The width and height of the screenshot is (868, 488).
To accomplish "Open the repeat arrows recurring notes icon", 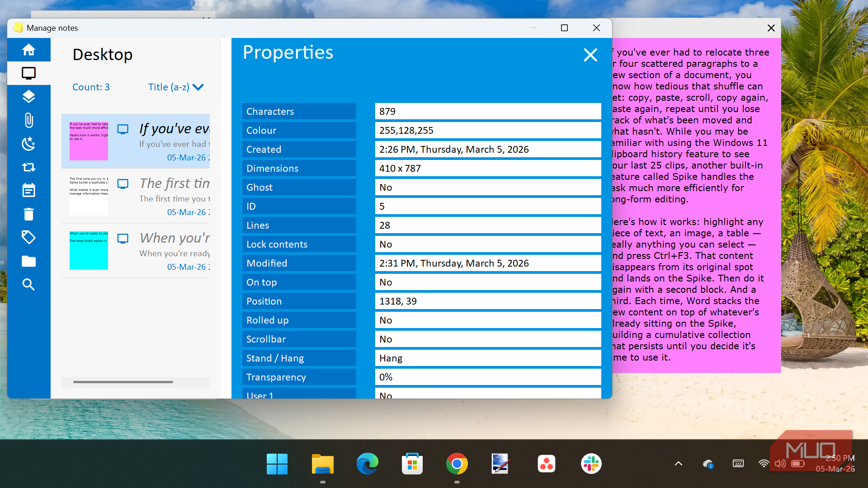I will point(28,167).
